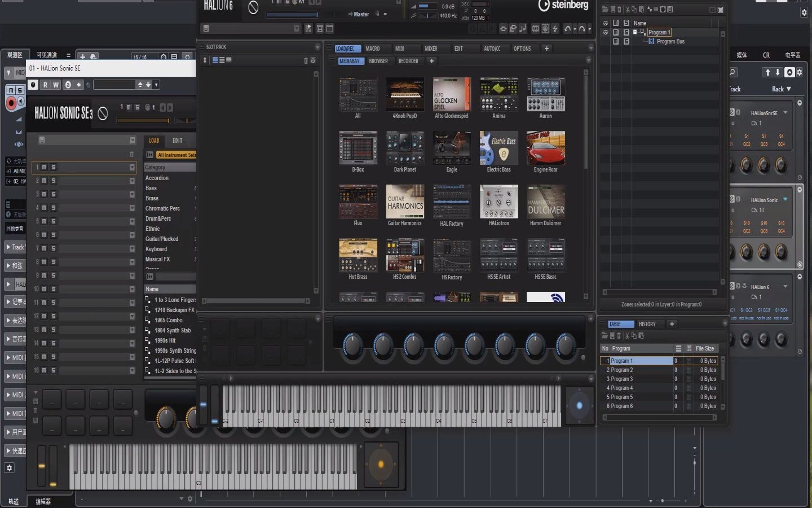Click the rack move-up arrow icon
This screenshot has width=812, height=508.
(x=767, y=72)
